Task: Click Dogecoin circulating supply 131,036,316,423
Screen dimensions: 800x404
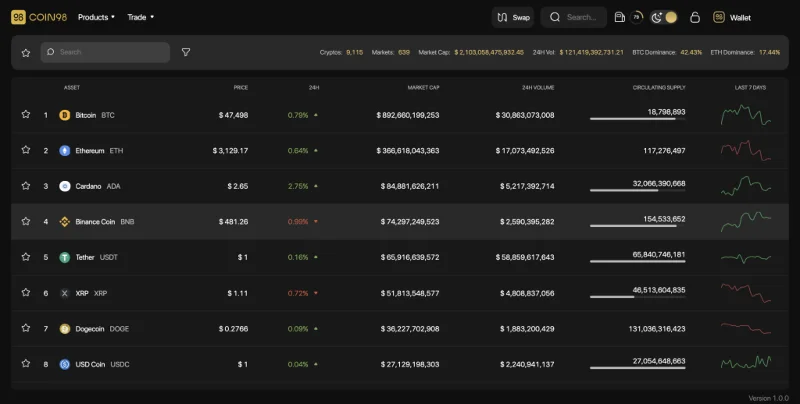Action: (657, 329)
